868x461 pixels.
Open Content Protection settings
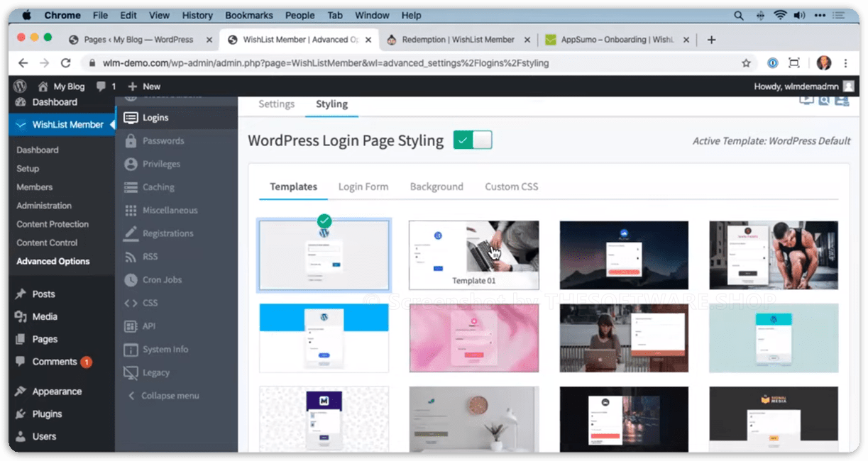pyautogui.click(x=53, y=224)
